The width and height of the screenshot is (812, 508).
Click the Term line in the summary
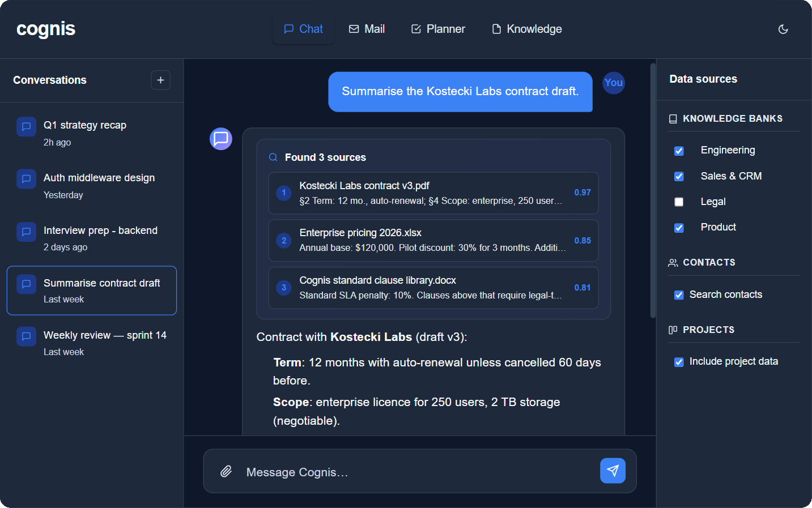(437, 372)
